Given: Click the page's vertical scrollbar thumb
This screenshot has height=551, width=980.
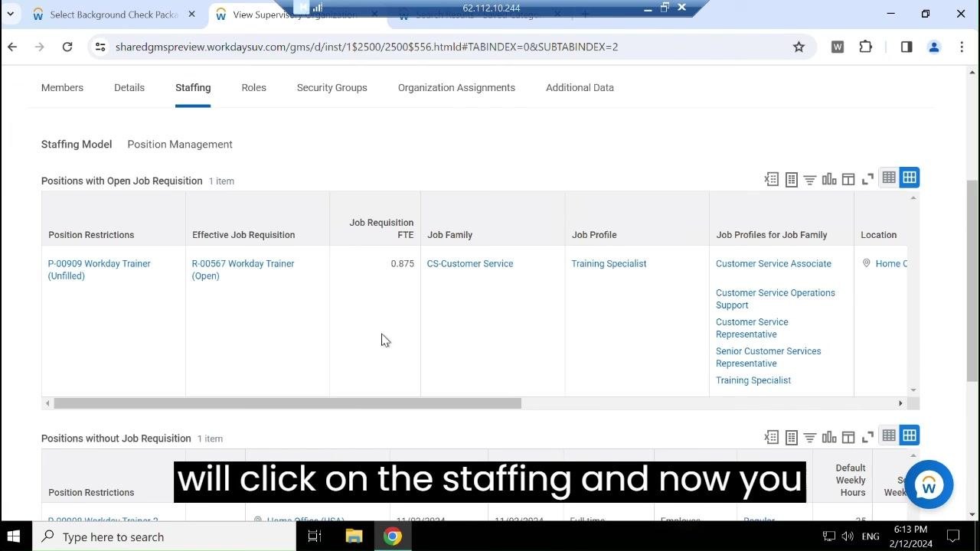Looking at the screenshot, I should tap(972, 279).
